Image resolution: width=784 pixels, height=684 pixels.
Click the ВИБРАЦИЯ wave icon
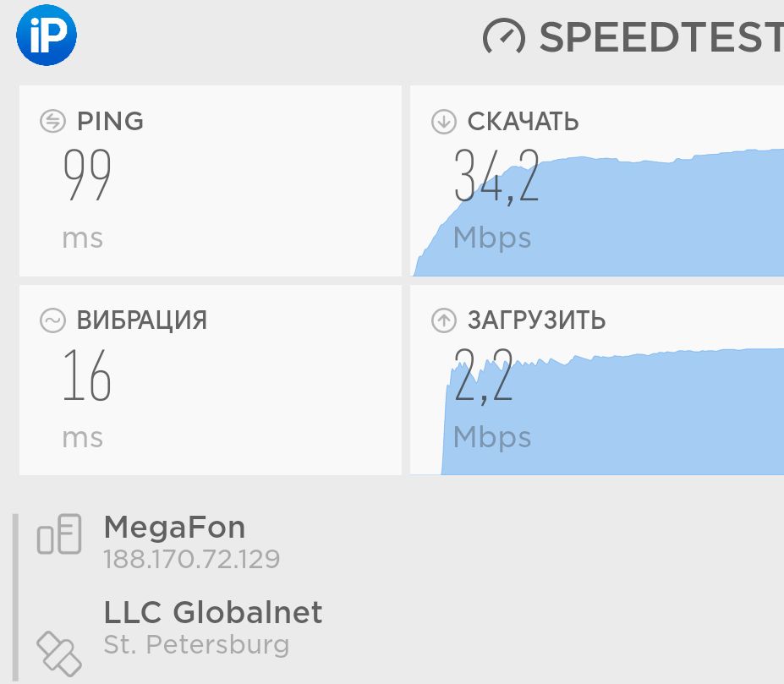[52, 320]
